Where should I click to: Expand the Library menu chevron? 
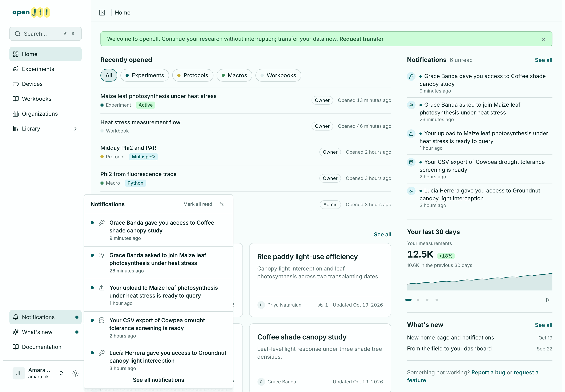[x=75, y=129]
